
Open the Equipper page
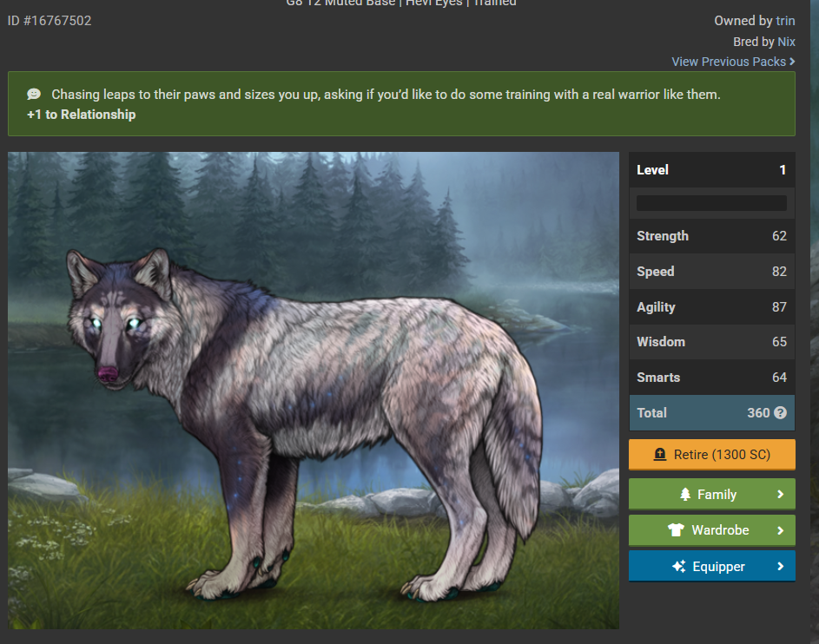[712, 566]
